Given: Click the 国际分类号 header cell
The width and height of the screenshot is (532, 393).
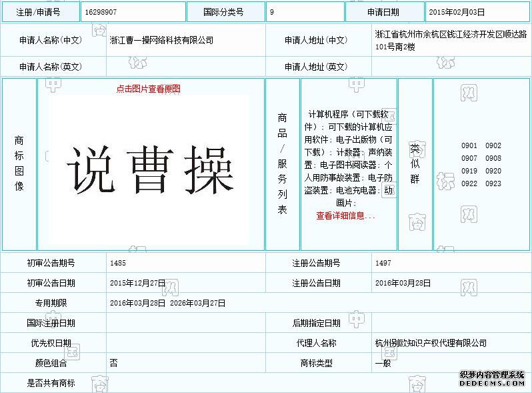Looking at the screenshot, I should click(225, 12).
